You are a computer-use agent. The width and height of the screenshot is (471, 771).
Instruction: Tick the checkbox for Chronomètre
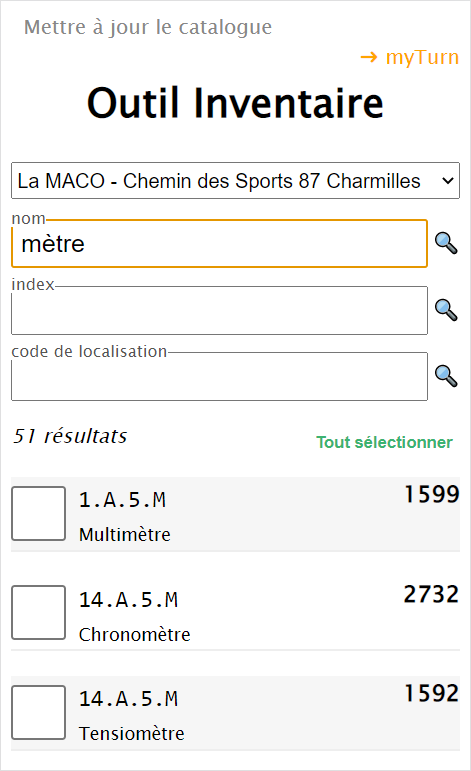pyautogui.click(x=38, y=612)
